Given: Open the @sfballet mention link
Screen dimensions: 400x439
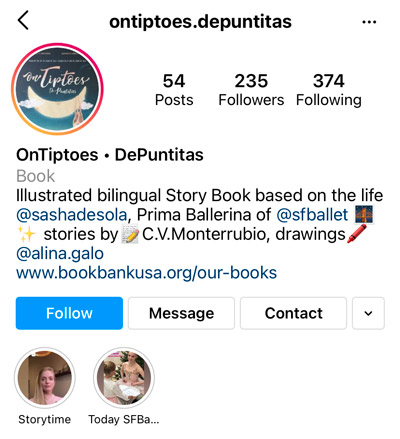Looking at the screenshot, I should 312,215.
